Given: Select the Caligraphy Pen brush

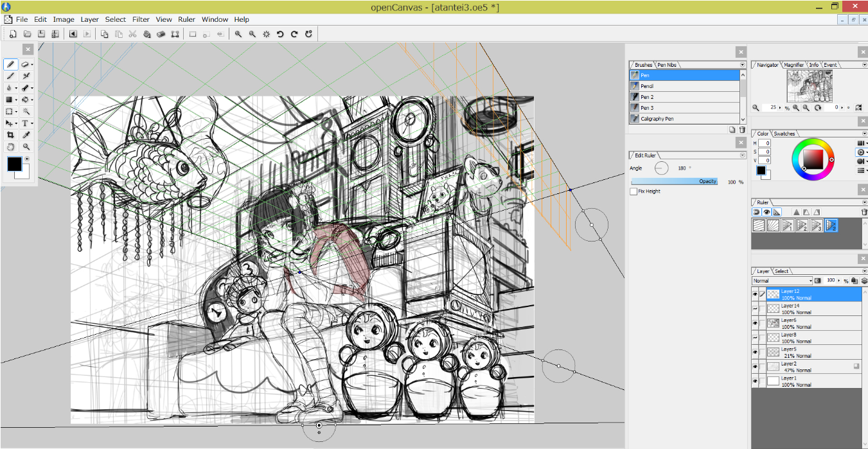Looking at the screenshot, I should pos(657,119).
